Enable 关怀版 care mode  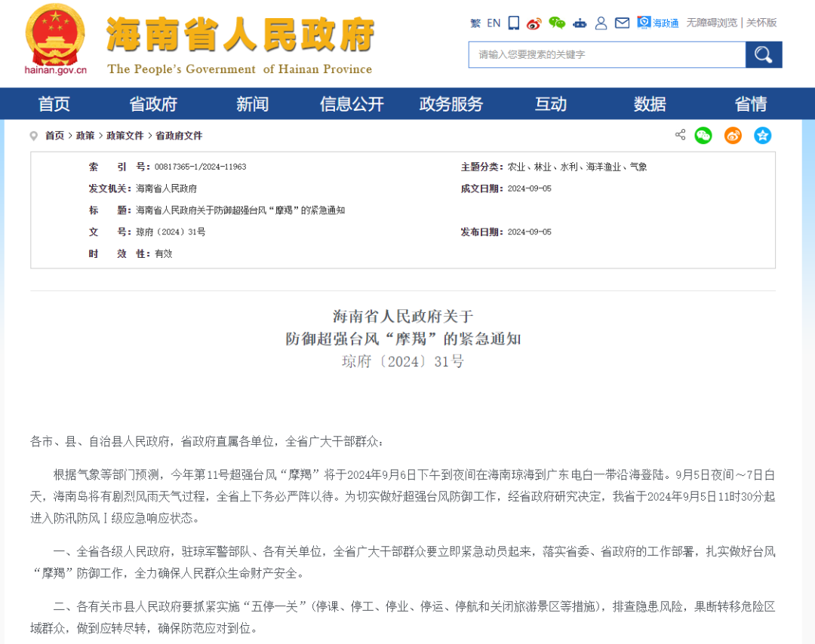pyautogui.click(x=761, y=23)
